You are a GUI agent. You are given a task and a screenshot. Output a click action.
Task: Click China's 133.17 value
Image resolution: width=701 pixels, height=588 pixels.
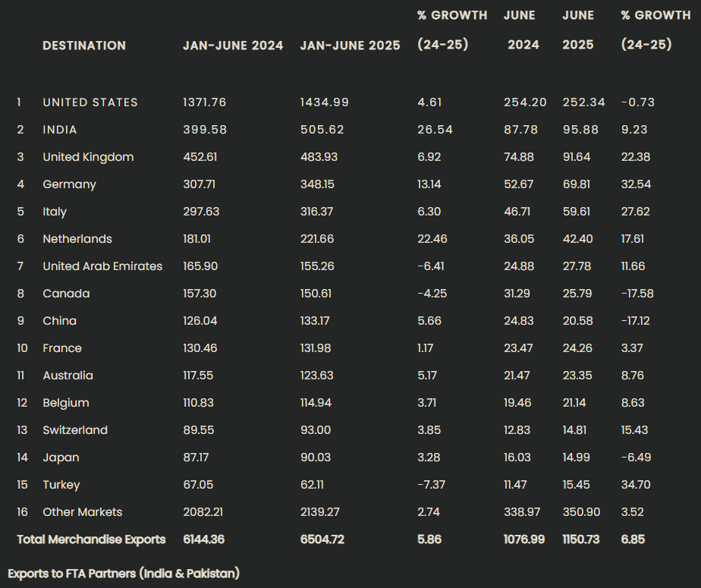pyautogui.click(x=315, y=321)
